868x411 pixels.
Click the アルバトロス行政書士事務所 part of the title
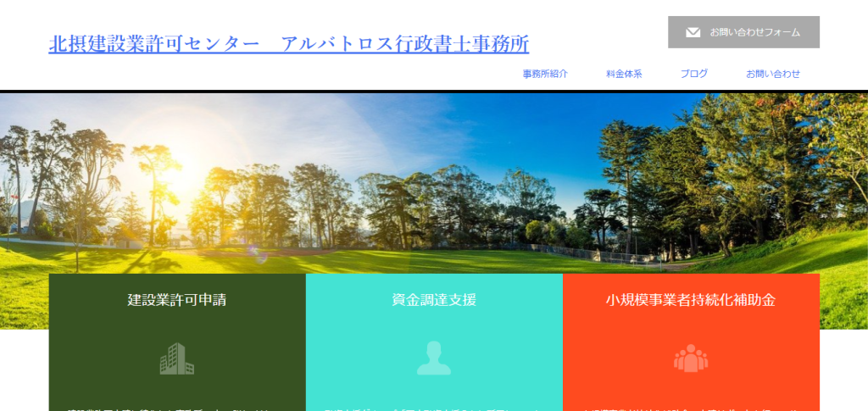point(404,44)
